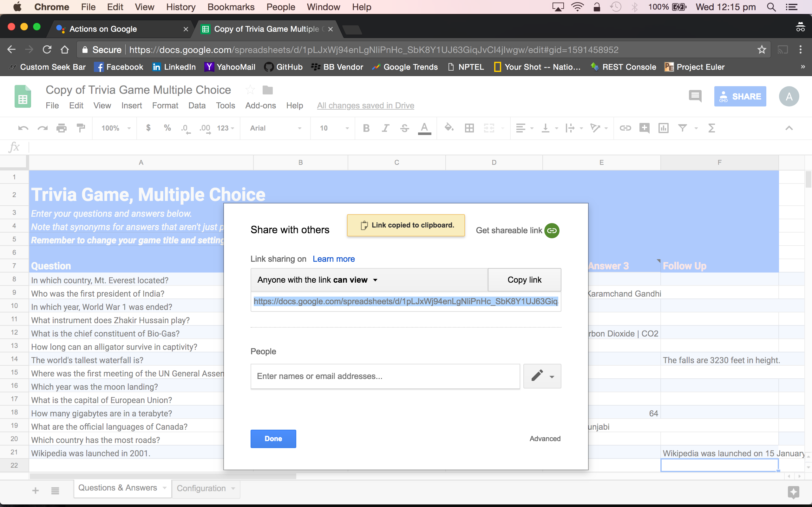This screenshot has height=507, width=812.
Task: Open the Arial font dropdown
Action: point(275,128)
